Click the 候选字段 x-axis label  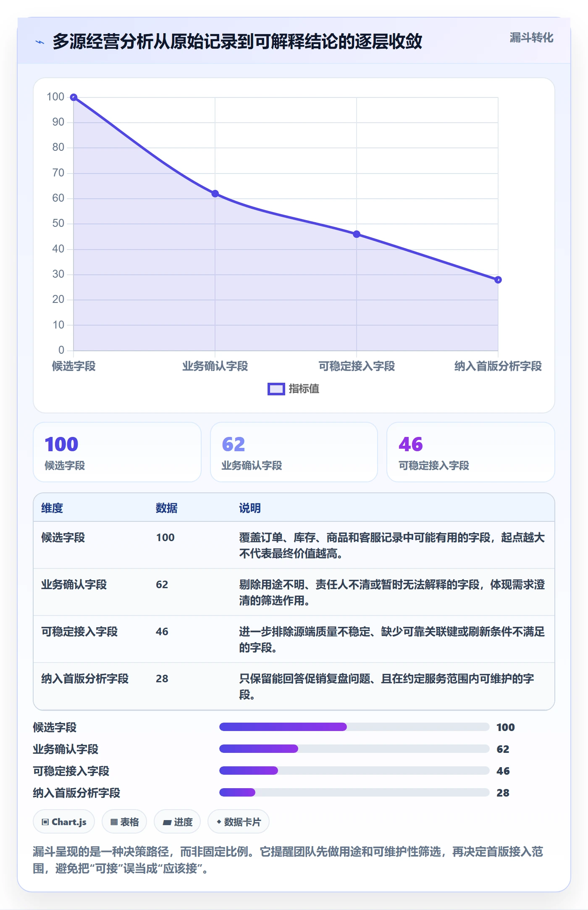coord(73,366)
